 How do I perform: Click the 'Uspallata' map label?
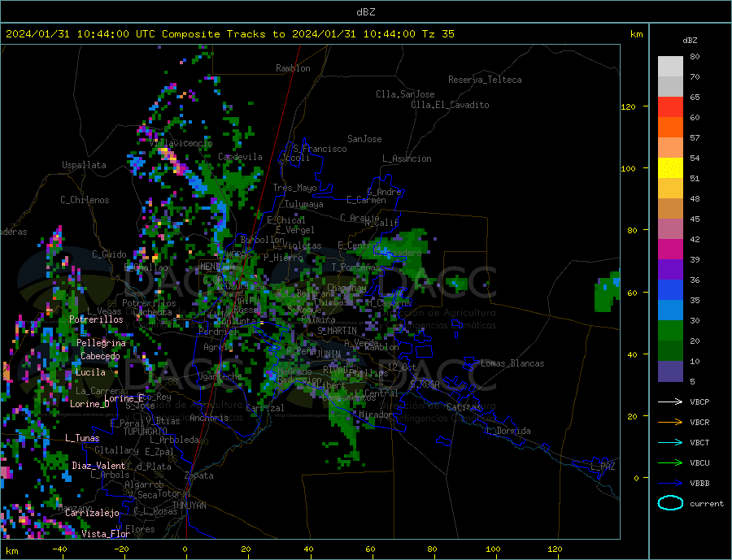click(84, 165)
